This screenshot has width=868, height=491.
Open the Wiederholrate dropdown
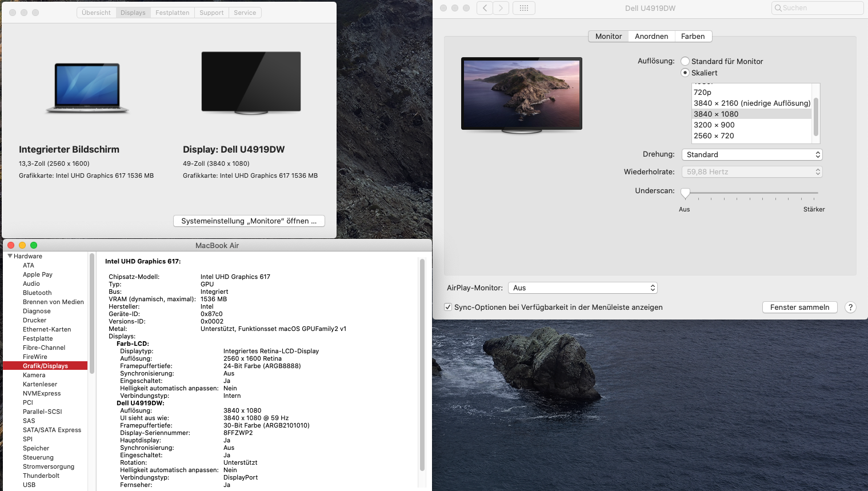pyautogui.click(x=752, y=172)
